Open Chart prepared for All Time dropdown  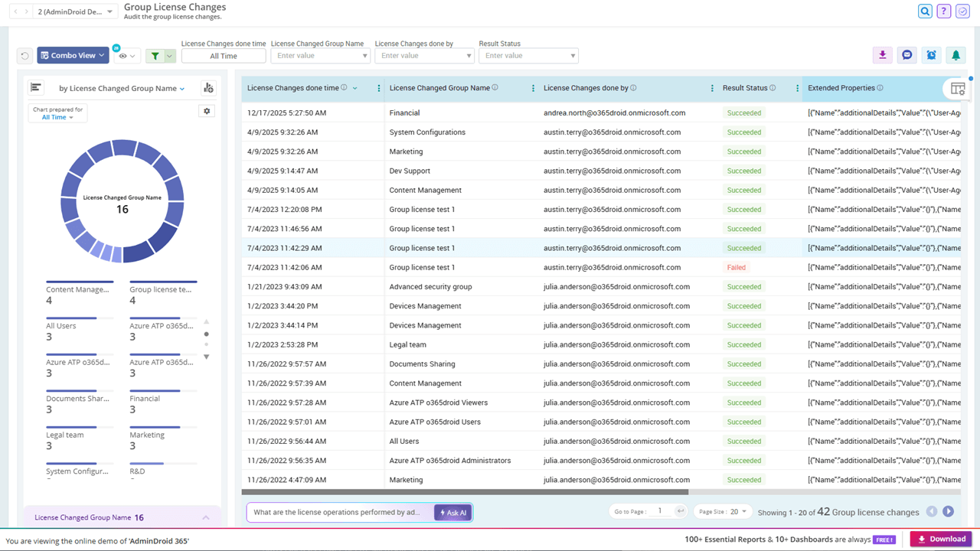(x=57, y=114)
